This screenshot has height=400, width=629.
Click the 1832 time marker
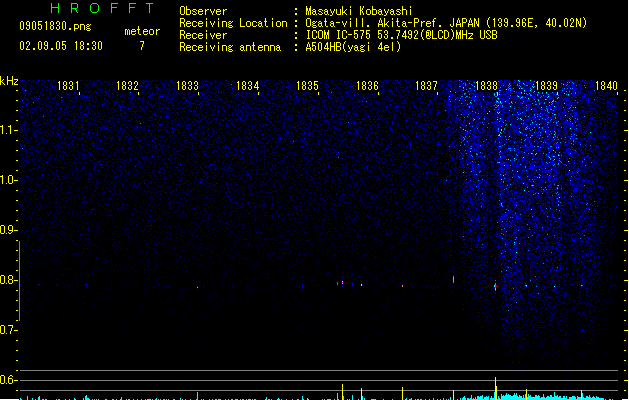click(x=127, y=86)
